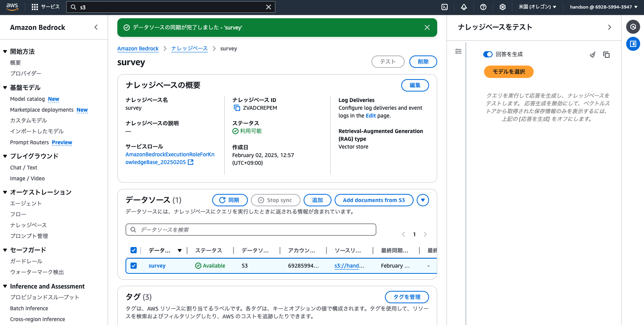Click the Stop sync button

276,200
